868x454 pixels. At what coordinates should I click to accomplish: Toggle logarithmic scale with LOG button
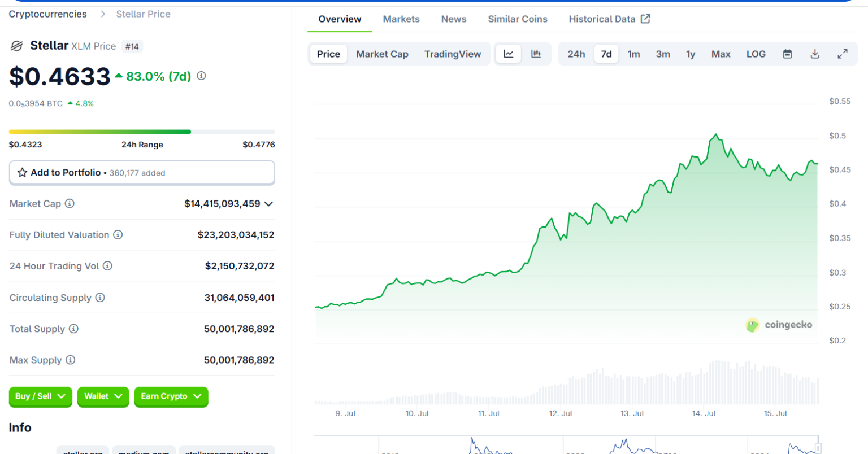coord(756,53)
